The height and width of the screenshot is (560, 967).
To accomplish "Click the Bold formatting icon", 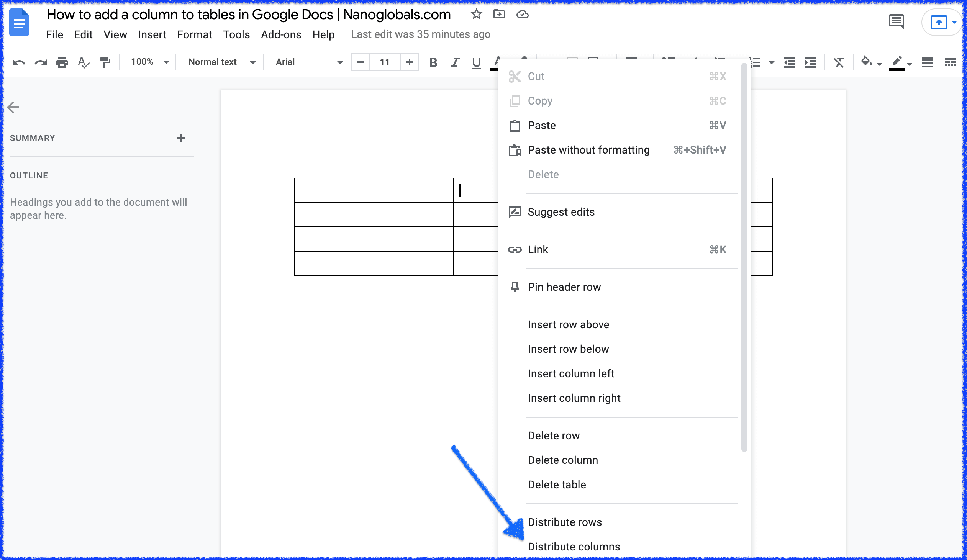I will (x=433, y=62).
